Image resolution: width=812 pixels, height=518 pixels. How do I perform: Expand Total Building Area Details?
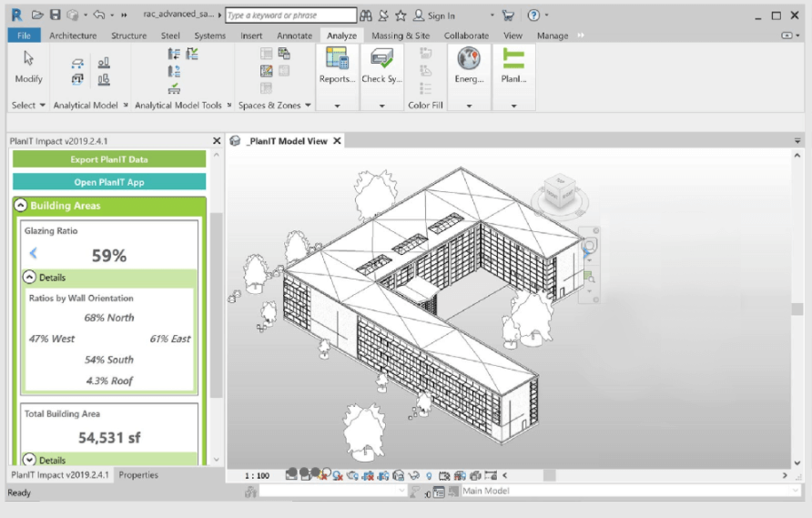click(29, 460)
